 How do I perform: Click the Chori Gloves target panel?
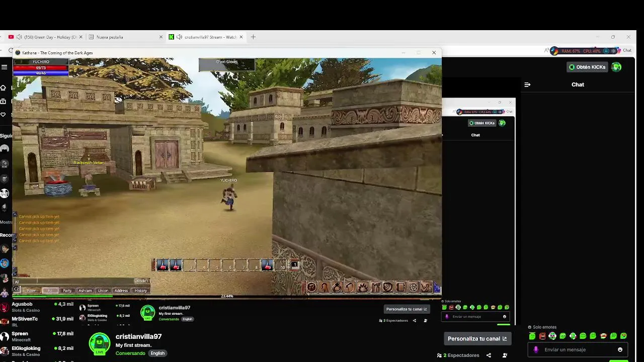(226, 64)
